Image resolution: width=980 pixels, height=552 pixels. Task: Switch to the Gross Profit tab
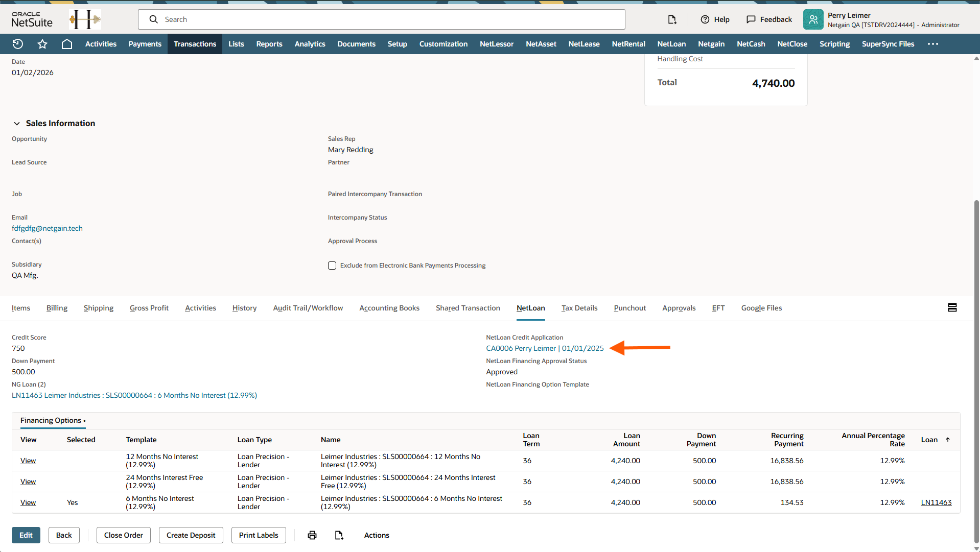(149, 308)
